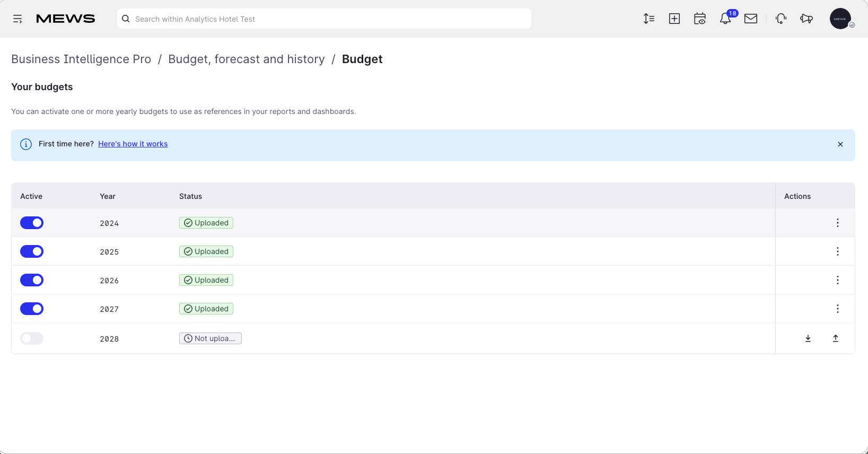The width and height of the screenshot is (868, 454).
Task: Click the Your budgets heading
Action: (42, 87)
